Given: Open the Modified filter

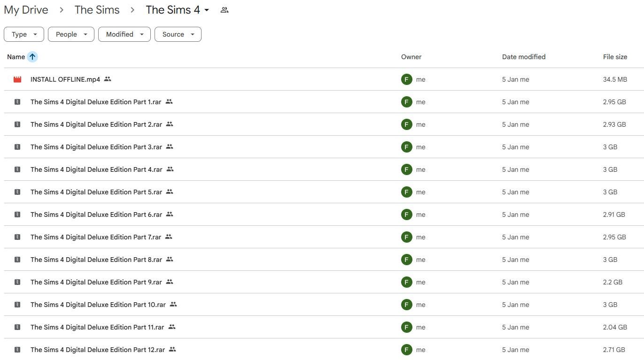Looking at the screenshot, I should 124,34.
